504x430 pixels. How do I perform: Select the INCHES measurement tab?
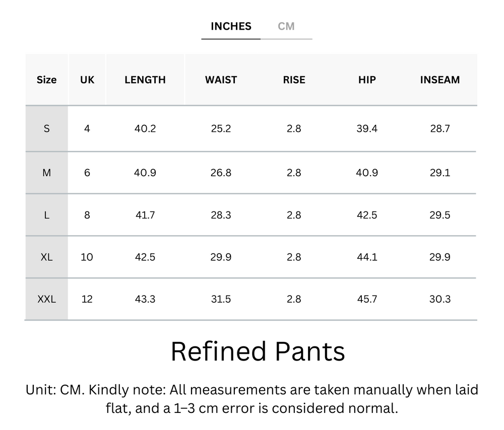[231, 26]
